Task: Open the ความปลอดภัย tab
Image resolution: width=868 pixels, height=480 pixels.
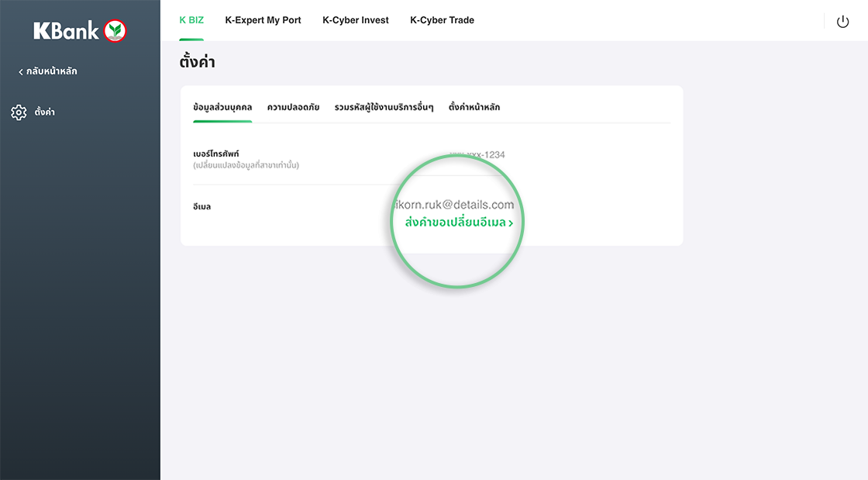Action: (x=293, y=107)
